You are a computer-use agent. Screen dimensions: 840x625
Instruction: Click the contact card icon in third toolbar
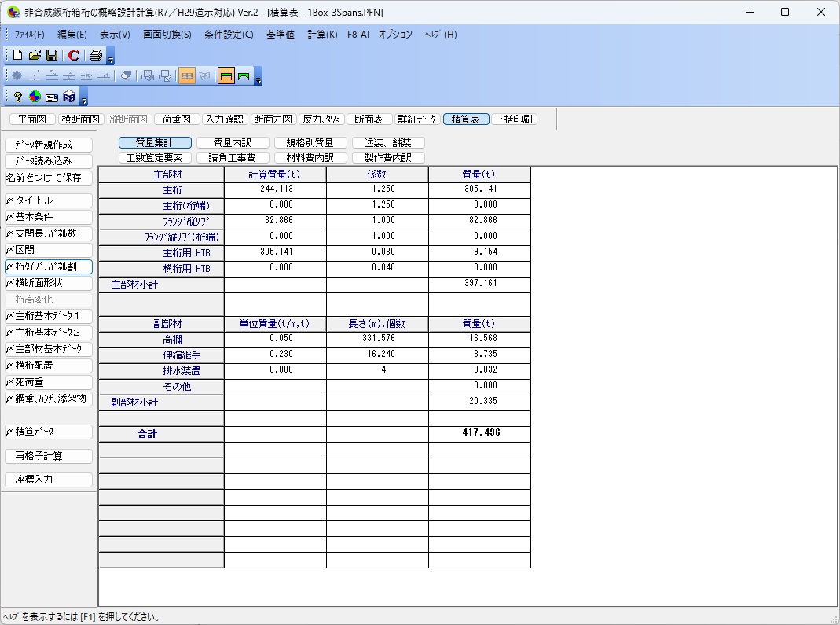coord(52,97)
